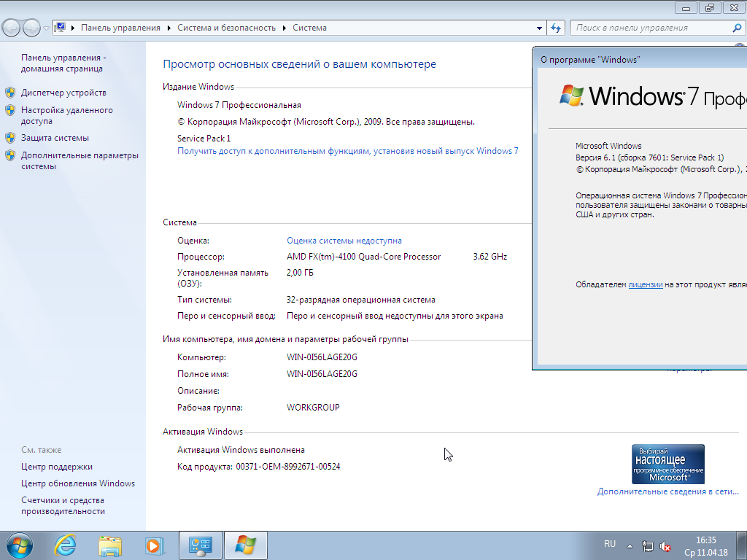Click the network icon in the system tray

648,546
